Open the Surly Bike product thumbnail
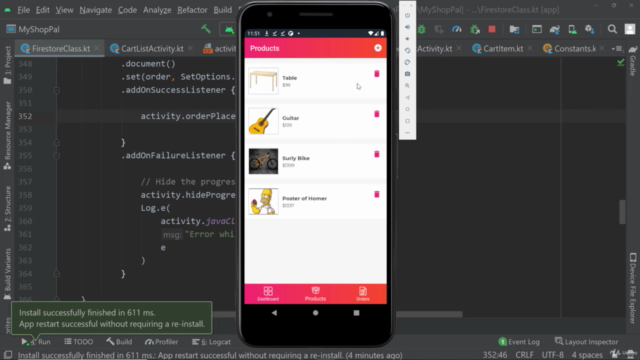The image size is (640, 360). point(263,161)
